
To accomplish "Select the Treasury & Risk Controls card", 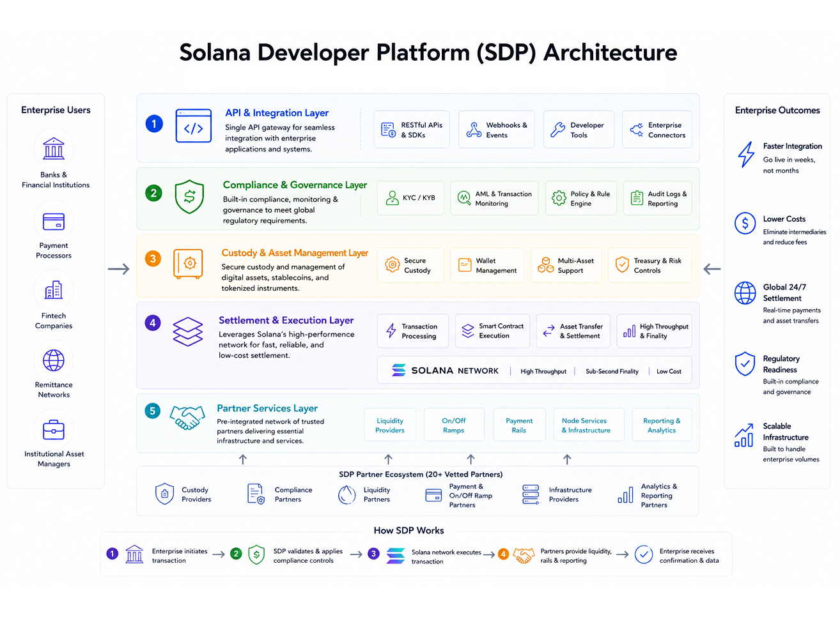I will tap(650, 265).
